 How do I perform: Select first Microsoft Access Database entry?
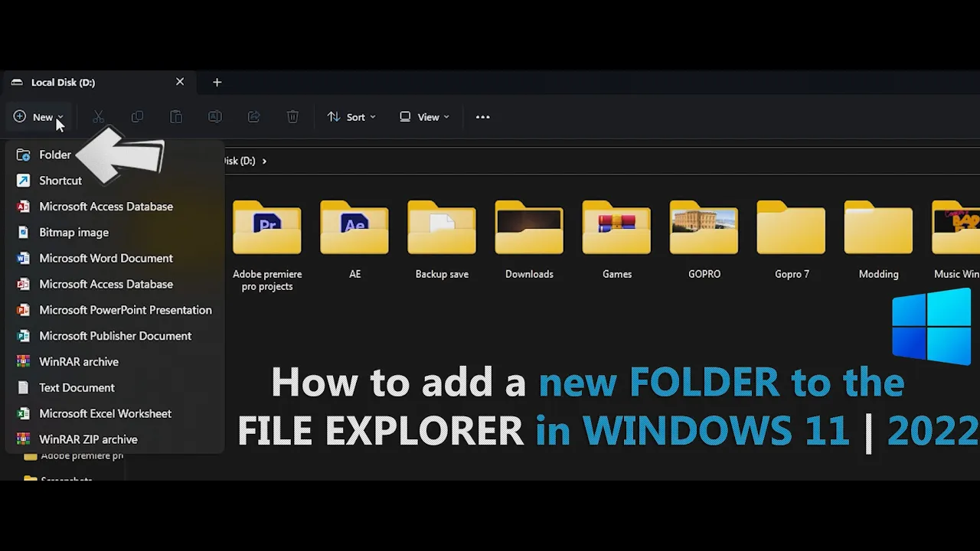tap(115, 207)
